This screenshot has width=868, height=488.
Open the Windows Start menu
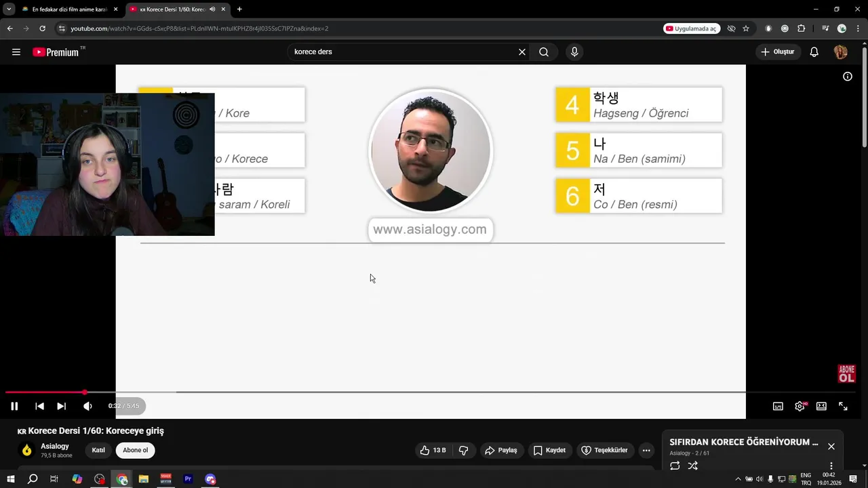(x=10, y=479)
